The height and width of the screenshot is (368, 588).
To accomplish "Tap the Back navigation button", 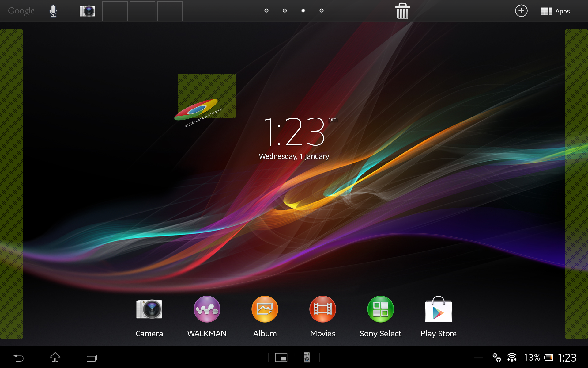I will coord(18,358).
